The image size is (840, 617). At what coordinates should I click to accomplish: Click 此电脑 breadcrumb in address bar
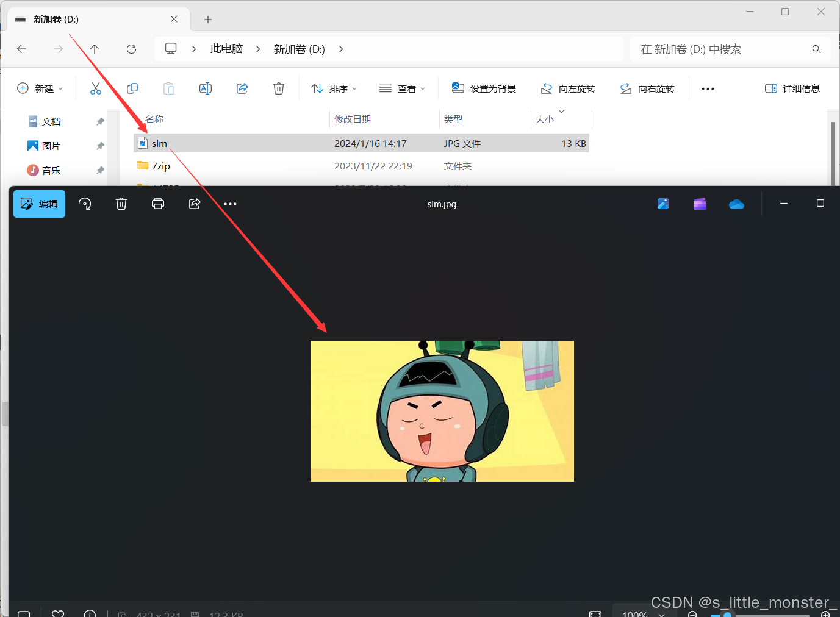(x=226, y=49)
